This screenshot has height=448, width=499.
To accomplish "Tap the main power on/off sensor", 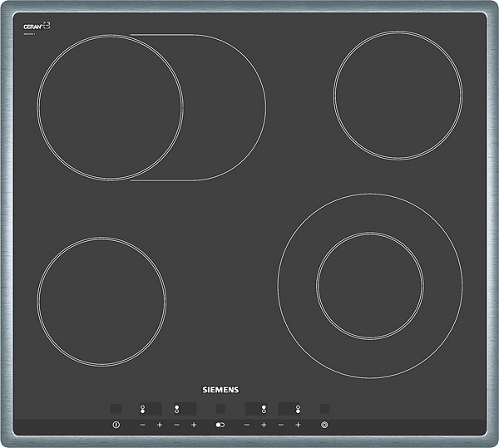I will pos(116,425).
